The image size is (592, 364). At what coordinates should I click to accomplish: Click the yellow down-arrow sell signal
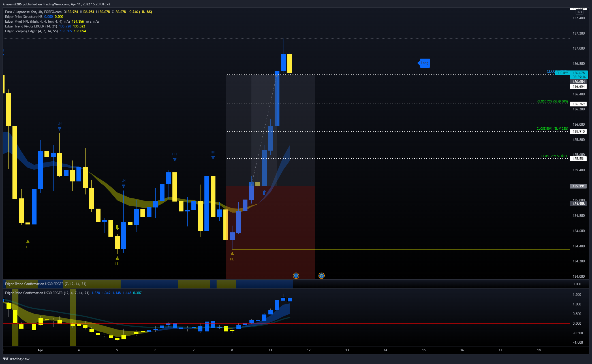pos(117,228)
